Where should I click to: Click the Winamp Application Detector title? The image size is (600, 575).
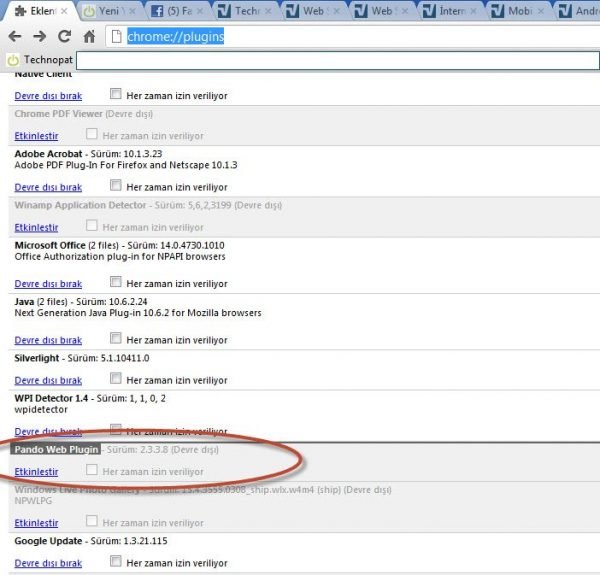pos(80,205)
